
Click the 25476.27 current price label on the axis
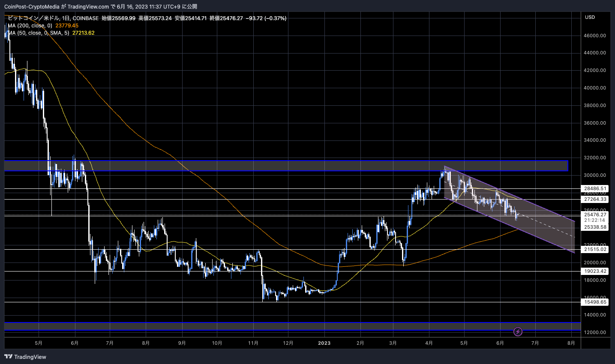(595, 215)
